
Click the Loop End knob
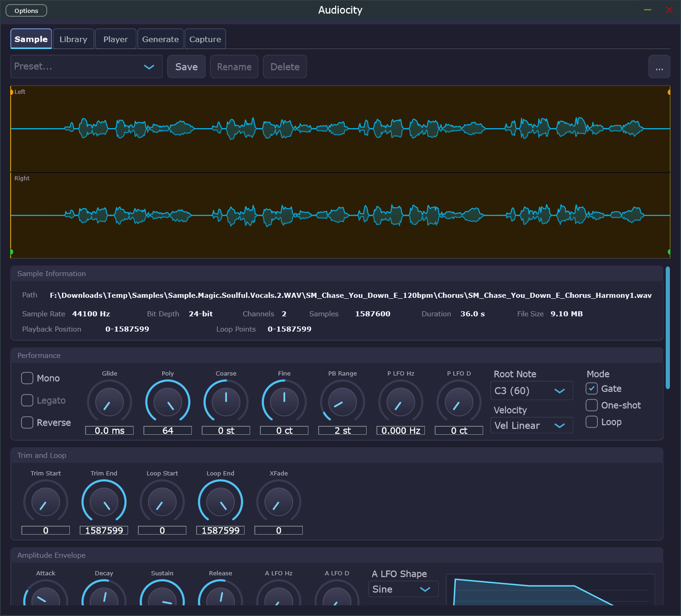[x=221, y=502]
